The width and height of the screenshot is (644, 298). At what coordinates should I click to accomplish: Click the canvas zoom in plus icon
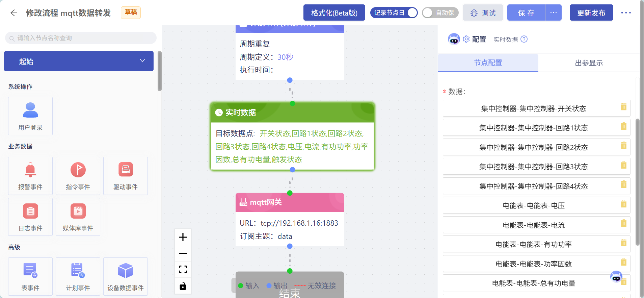(183, 237)
